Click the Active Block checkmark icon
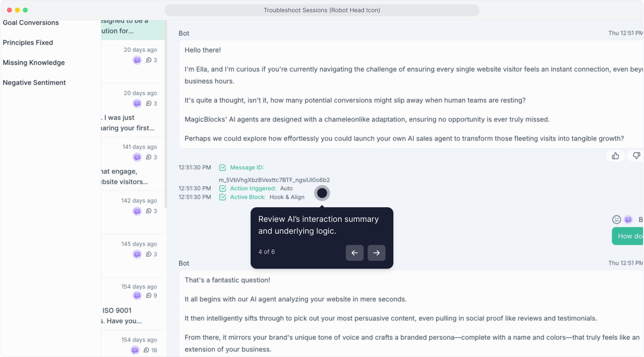Viewport: 644px width, 357px height. tap(223, 197)
